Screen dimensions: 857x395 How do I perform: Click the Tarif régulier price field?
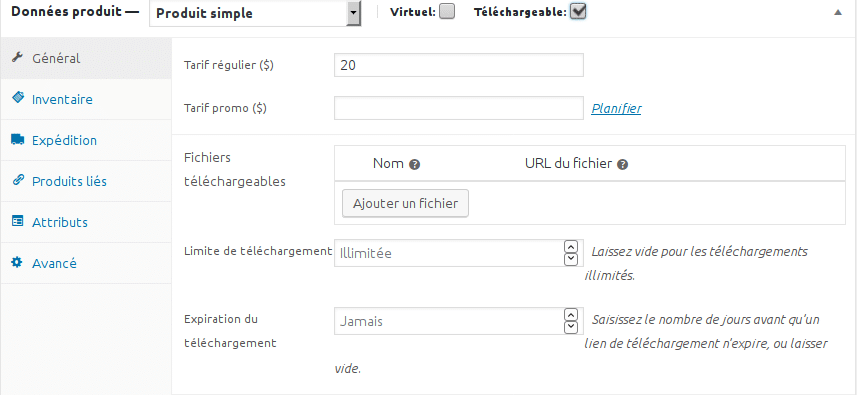point(459,65)
